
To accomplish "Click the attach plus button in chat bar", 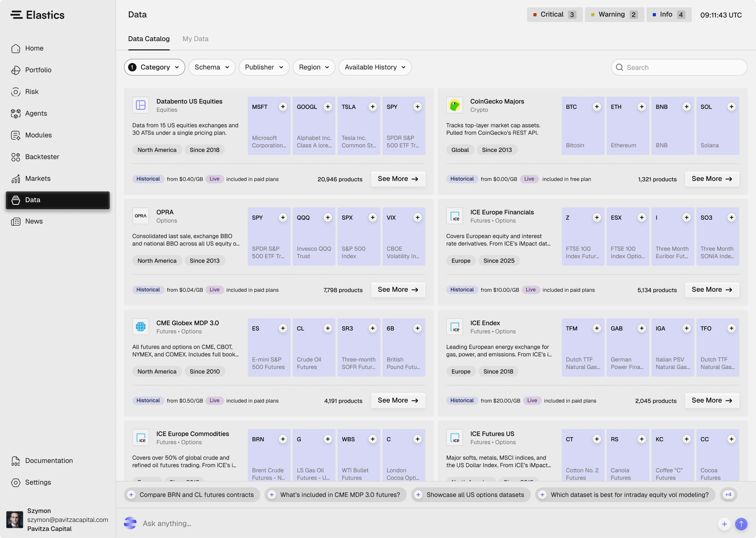I will pos(724,524).
